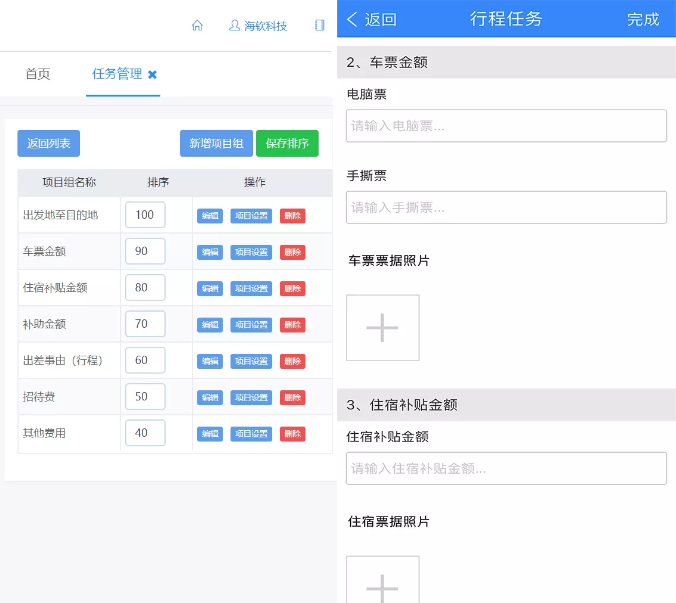Click the sort field showing 100
Viewport: 676px width, 603px height.
(145, 215)
